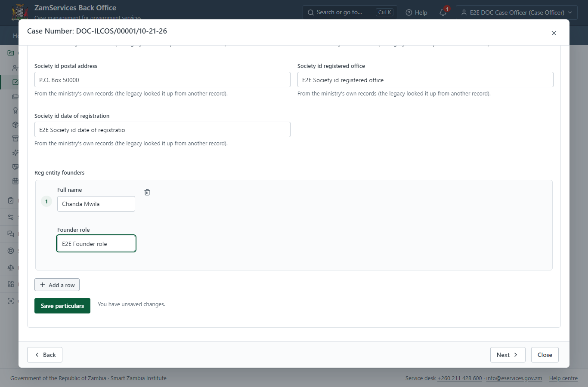Open the lifebuoy support sidebar icon

coord(11,251)
